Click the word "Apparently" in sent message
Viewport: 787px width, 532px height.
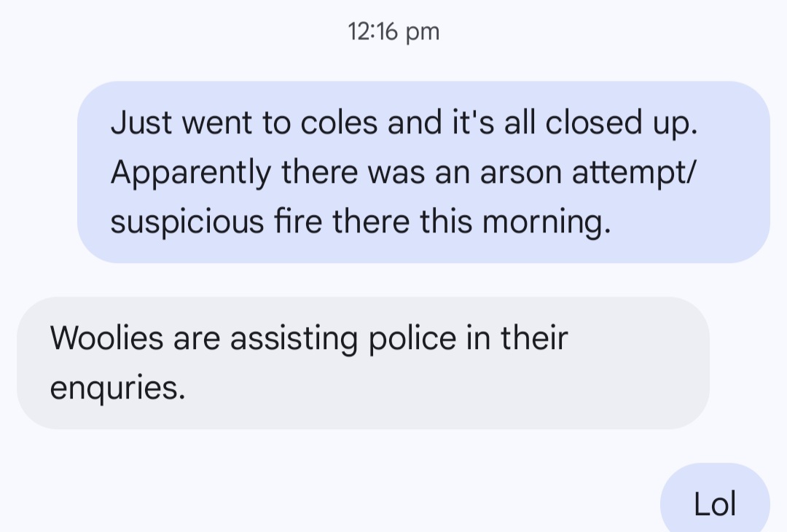191,173
